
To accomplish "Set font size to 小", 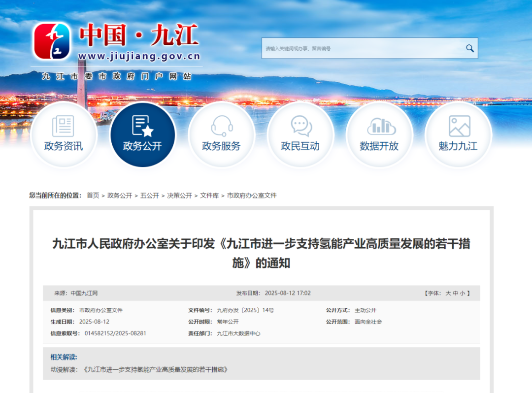I will (x=463, y=293).
